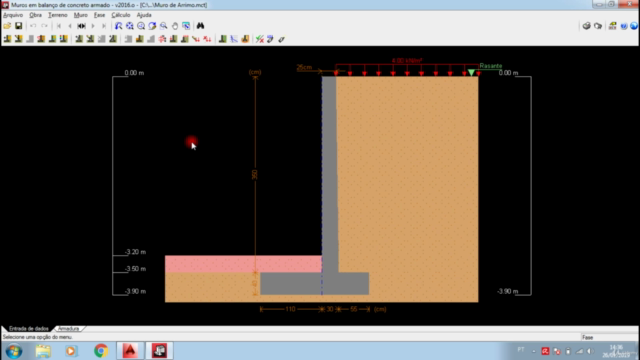Viewport: 640px width, 360px height.
Task: Open Windows Explorer from the taskbar
Action: (x=43, y=351)
